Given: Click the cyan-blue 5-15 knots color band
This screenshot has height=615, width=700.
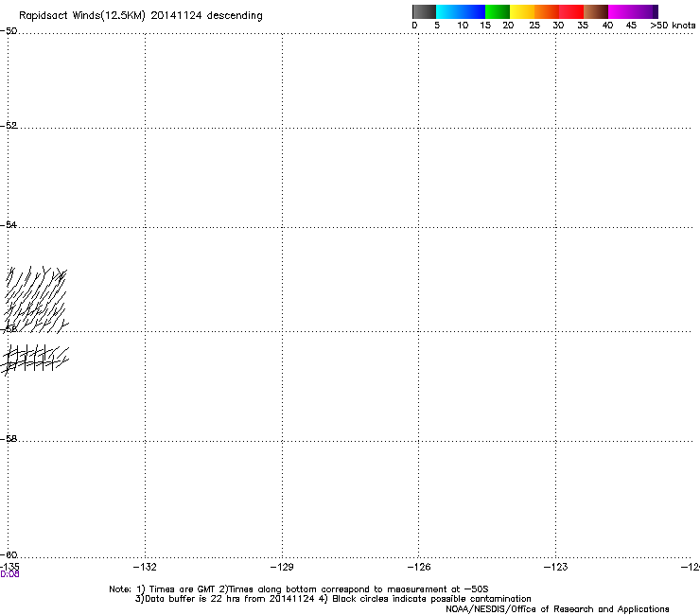Looking at the screenshot, I should pos(461,11).
